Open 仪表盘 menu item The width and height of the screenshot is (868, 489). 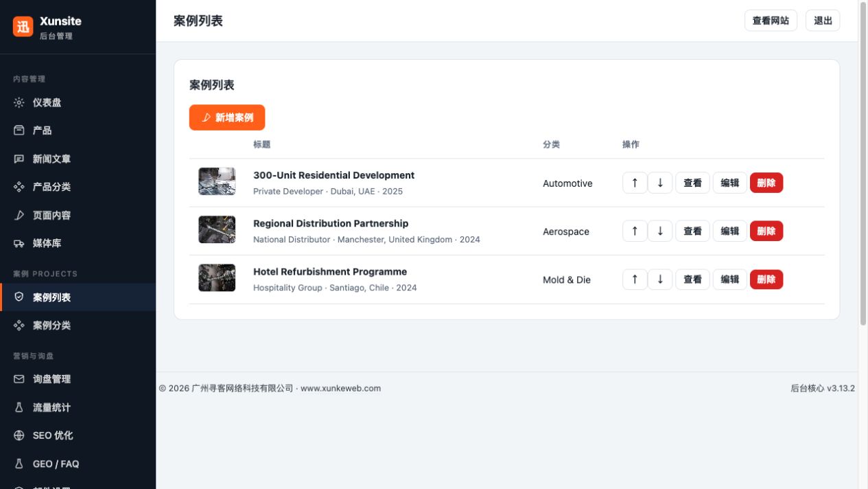coord(78,102)
